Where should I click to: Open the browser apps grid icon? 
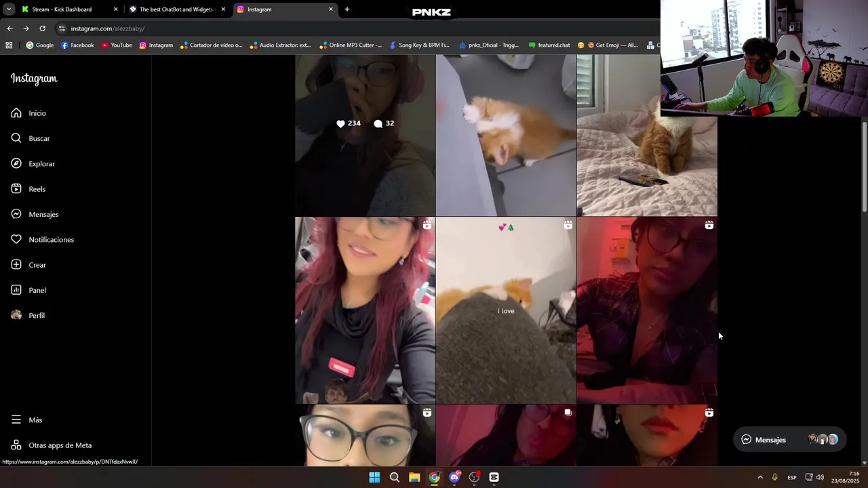click(9, 45)
